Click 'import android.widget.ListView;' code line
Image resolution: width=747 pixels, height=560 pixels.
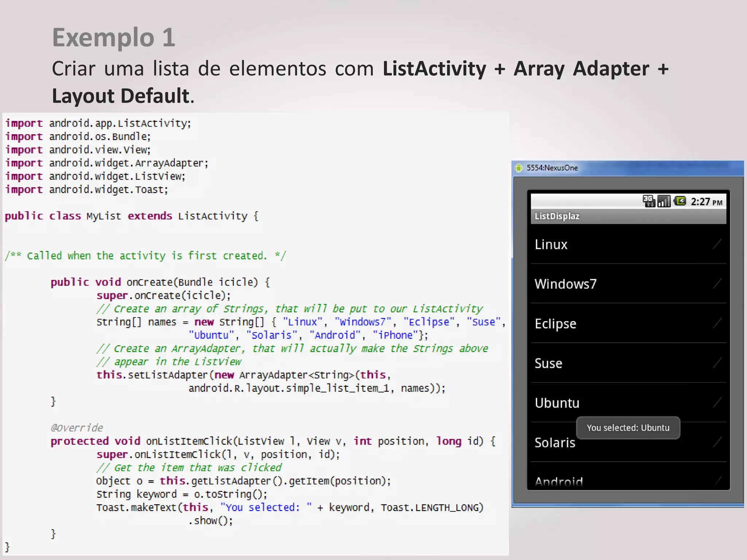[95, 176]
